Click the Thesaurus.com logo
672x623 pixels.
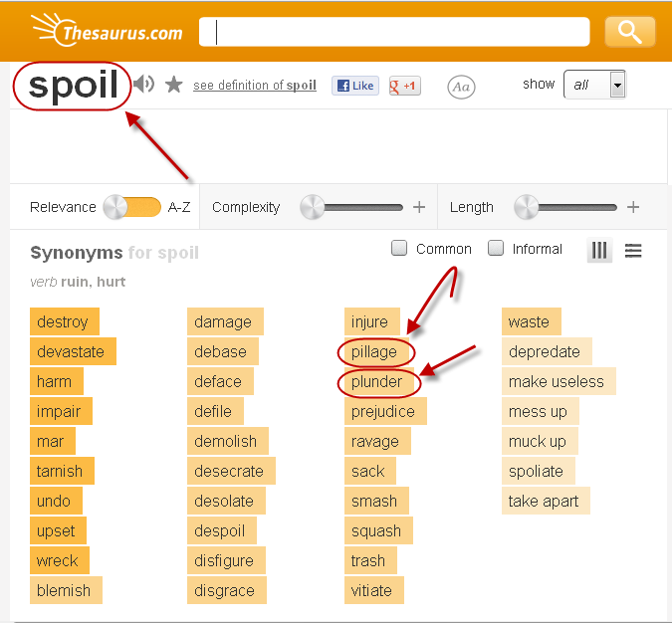(108, 31)
